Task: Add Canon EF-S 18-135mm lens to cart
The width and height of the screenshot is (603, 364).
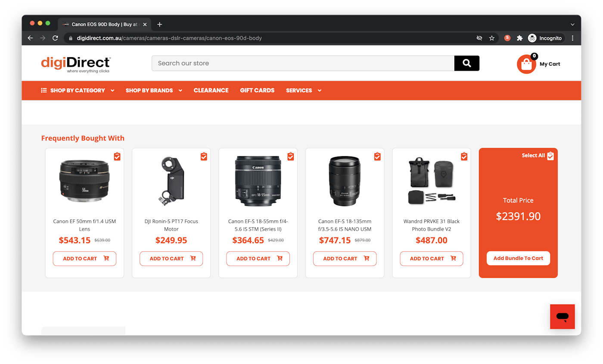Action: click(x=345, y=259)
